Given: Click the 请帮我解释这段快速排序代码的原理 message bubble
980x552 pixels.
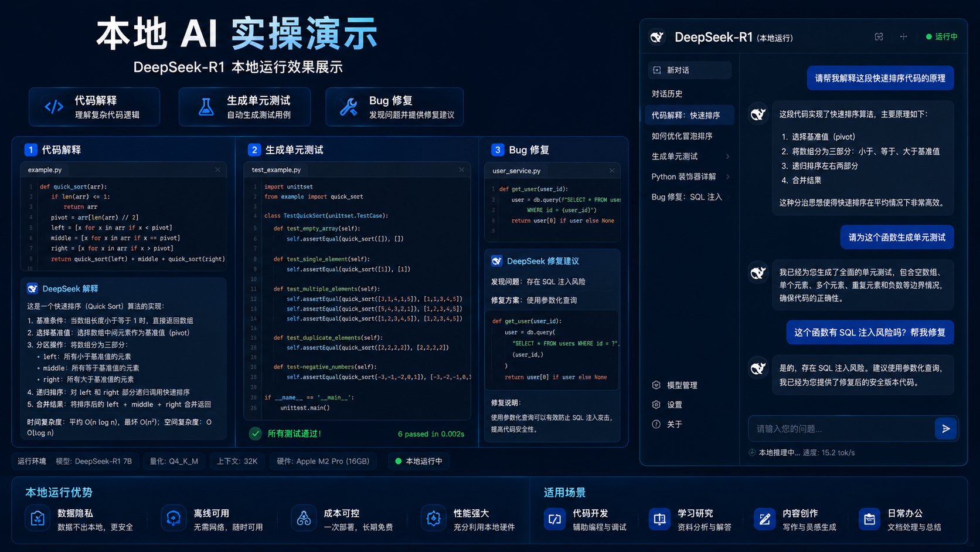Looking at the screenshot, I should 880,78.
